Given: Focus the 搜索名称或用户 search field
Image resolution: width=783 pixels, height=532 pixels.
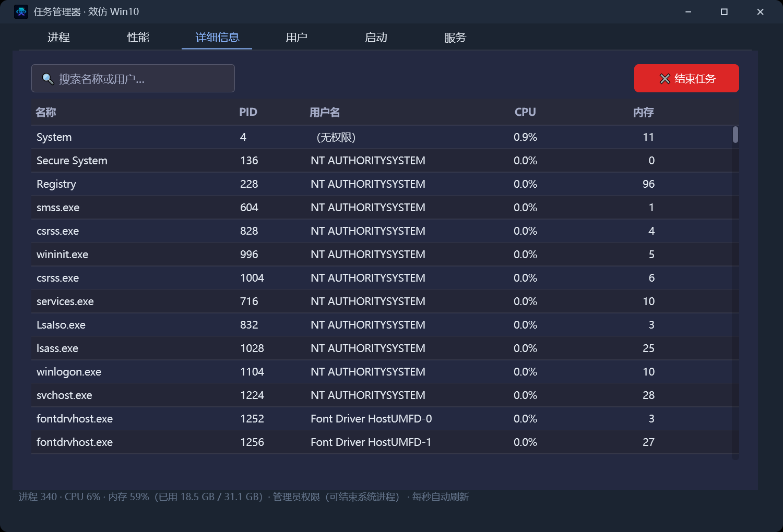Looking at the screenshot, I should 133,78.
